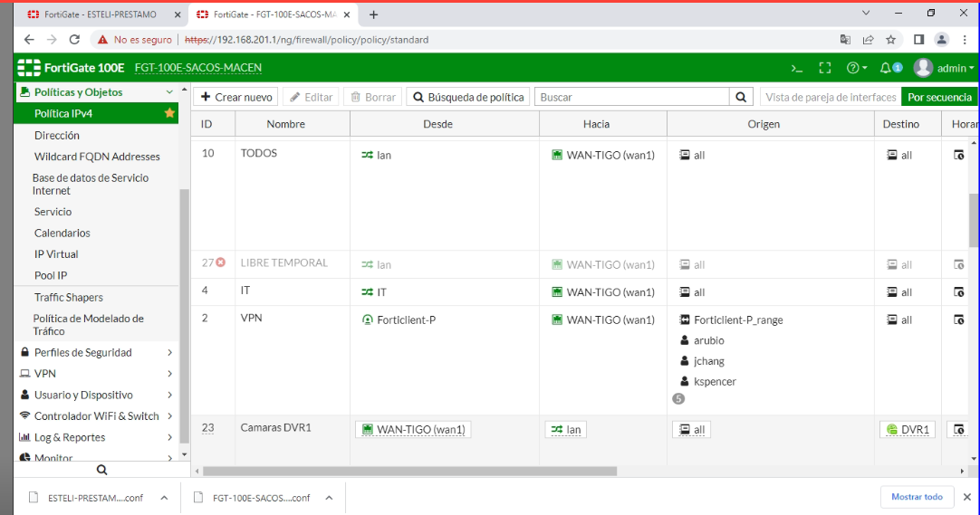
Task: Click the translate page icon in address bar
Action: pos(845,40)
